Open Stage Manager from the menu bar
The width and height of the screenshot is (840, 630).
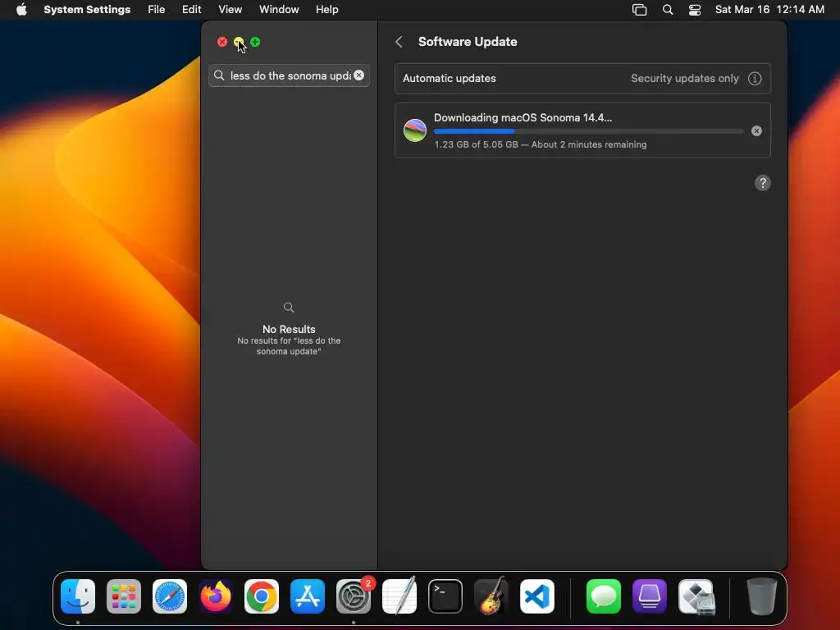tap(639, 10)
